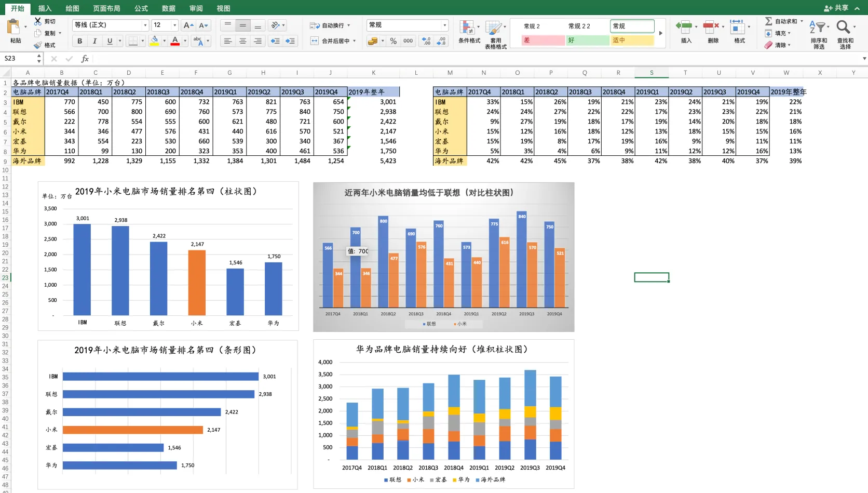The height and width of the screenshot is (493, 868).
Task: Toggle underline formatting
Action: pos(110,41)
